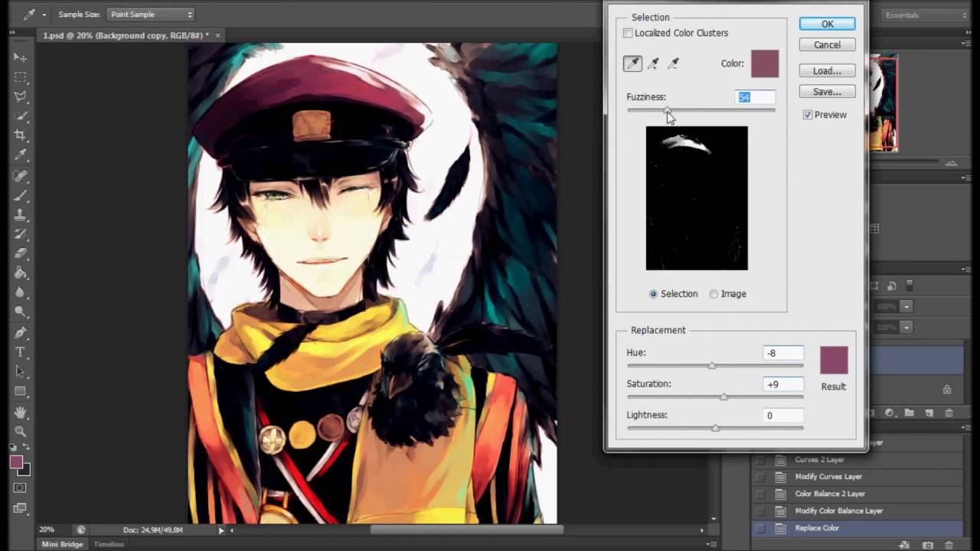
Task: Select the Crop tool
Action: click(21, 135)
